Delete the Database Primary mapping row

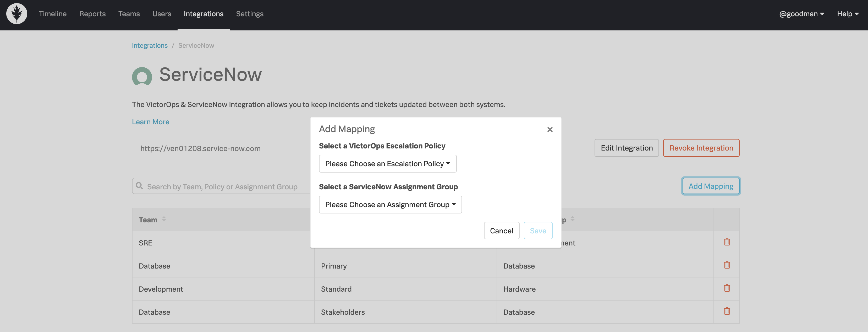[727, 265]
